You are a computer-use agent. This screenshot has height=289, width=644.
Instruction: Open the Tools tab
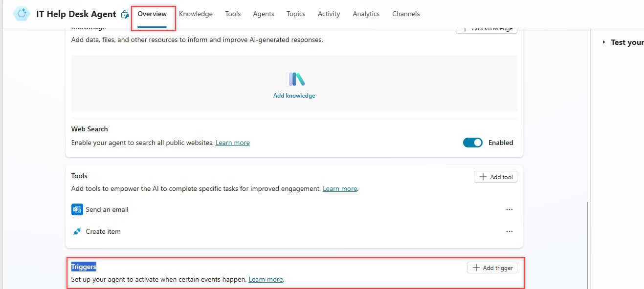[x=233, y=14]
